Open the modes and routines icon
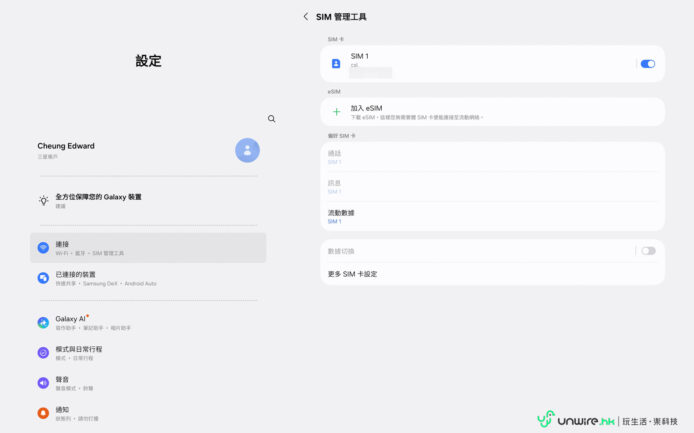 coord(43,353)
